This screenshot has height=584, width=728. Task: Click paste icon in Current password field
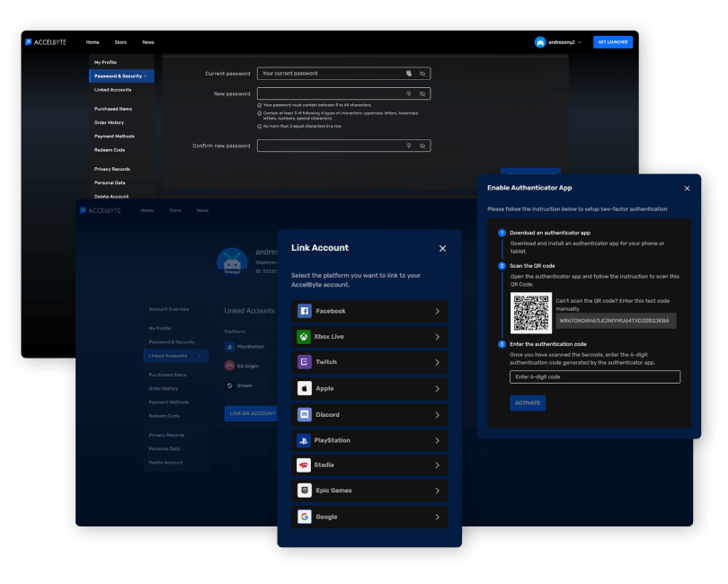(x=409, y=74)
